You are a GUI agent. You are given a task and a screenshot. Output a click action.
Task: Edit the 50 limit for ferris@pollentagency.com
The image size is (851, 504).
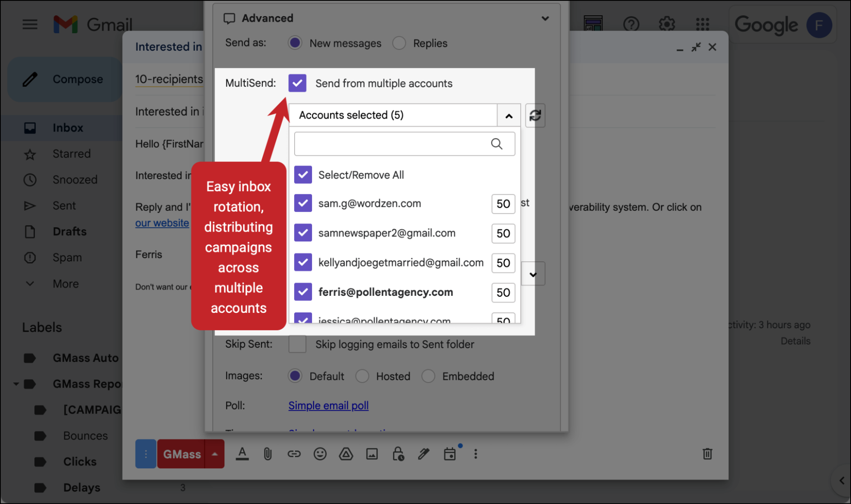coord(503,293)
